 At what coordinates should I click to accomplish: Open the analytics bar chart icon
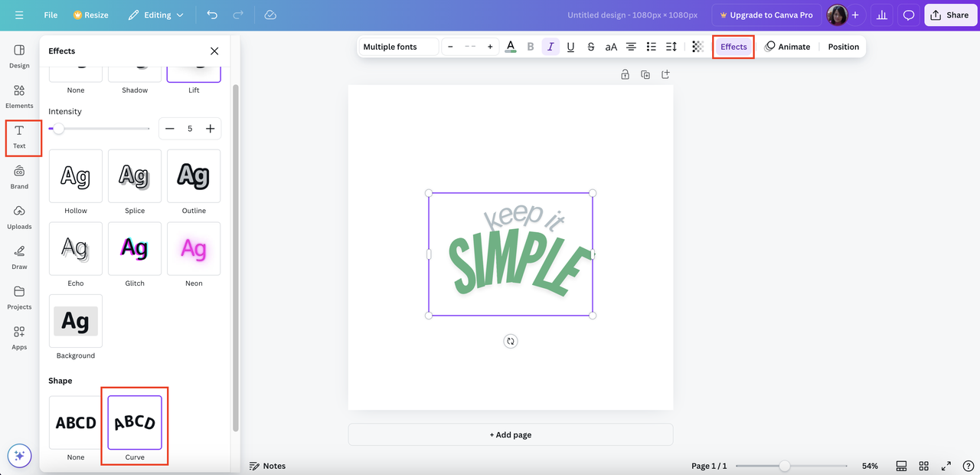[881, 15]
